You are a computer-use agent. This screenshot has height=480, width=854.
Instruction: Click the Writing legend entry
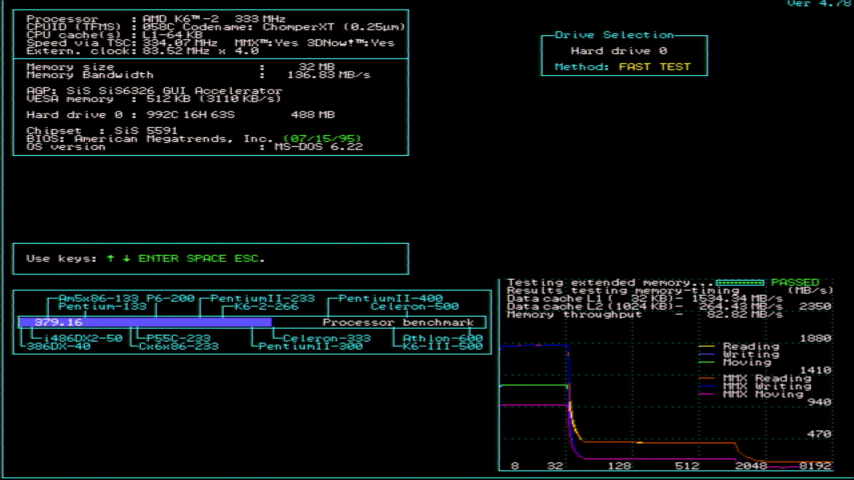(x=750, y=355)
